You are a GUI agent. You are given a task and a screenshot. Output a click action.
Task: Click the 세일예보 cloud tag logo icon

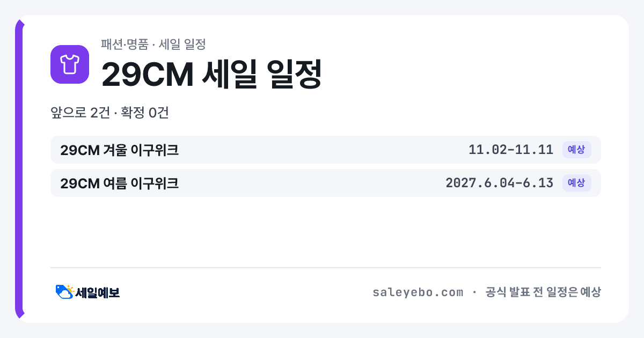[x=64, y=292]
